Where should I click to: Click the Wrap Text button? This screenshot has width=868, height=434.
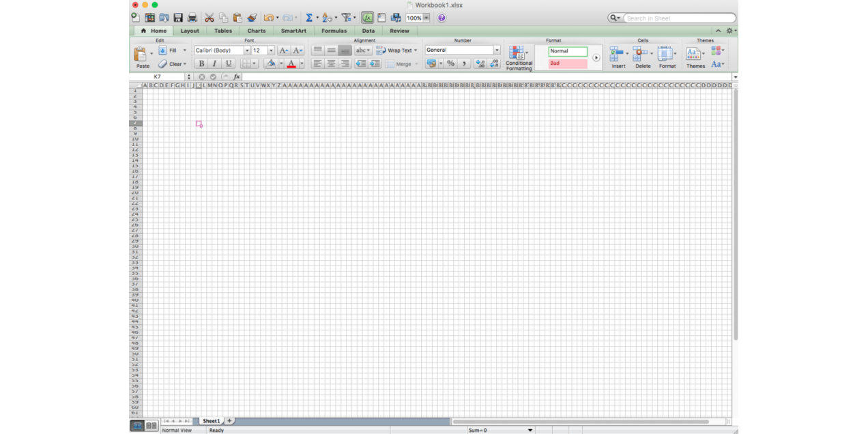396,50
